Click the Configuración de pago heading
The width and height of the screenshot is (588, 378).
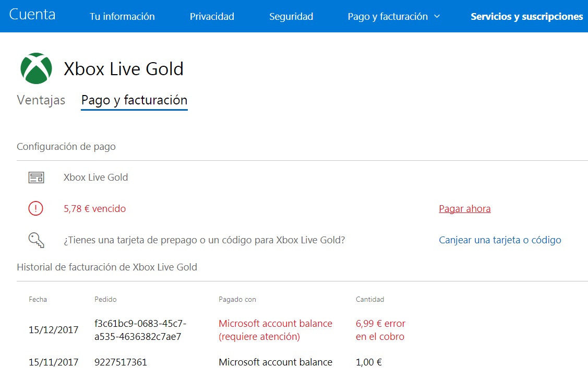coord(66,146)
